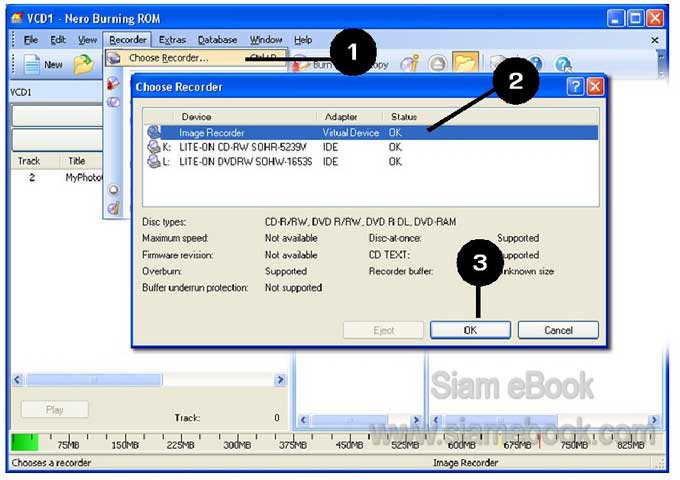Select Choose Recorder... menu entry
The image size is (680, 480).
tap(196, 58)
